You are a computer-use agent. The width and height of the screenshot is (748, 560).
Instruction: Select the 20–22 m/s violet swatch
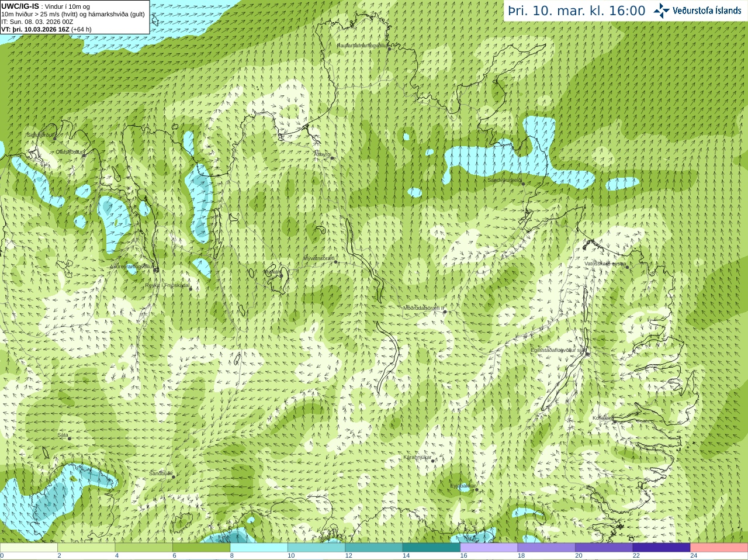point(604,548)
